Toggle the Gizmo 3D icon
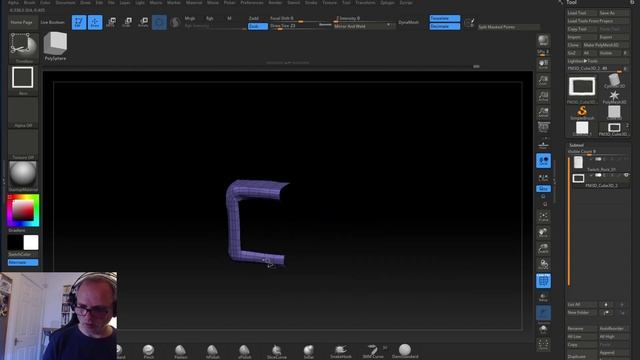 point(159,22)
